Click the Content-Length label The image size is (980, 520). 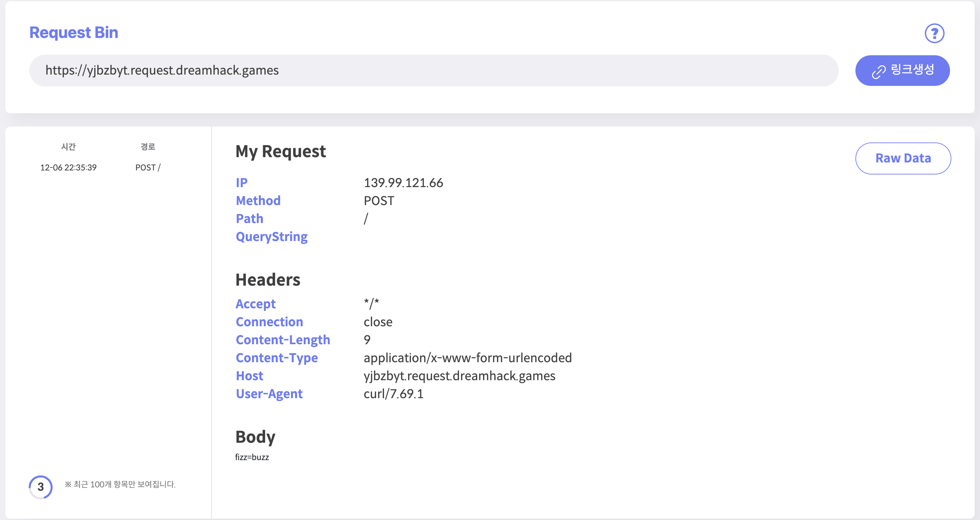coord(283,340)
